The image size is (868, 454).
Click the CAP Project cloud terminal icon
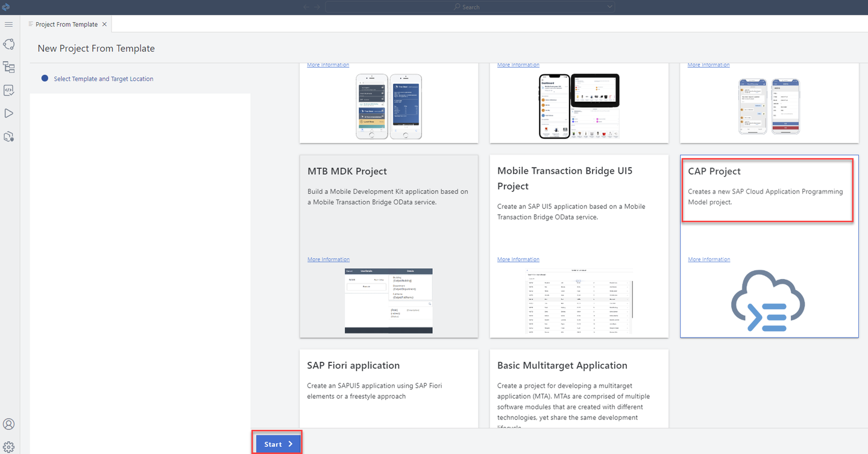[x=768, y=301]
